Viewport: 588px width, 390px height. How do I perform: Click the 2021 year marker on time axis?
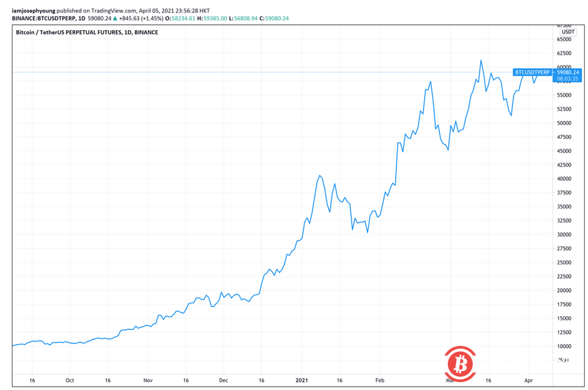click(x=302, y=380)
